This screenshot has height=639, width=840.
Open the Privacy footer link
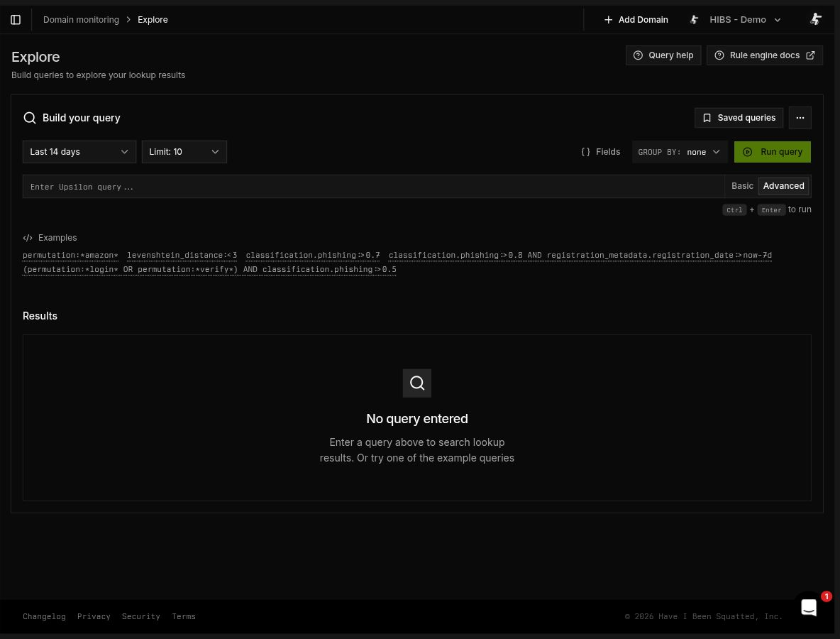[x=94, y=616]
